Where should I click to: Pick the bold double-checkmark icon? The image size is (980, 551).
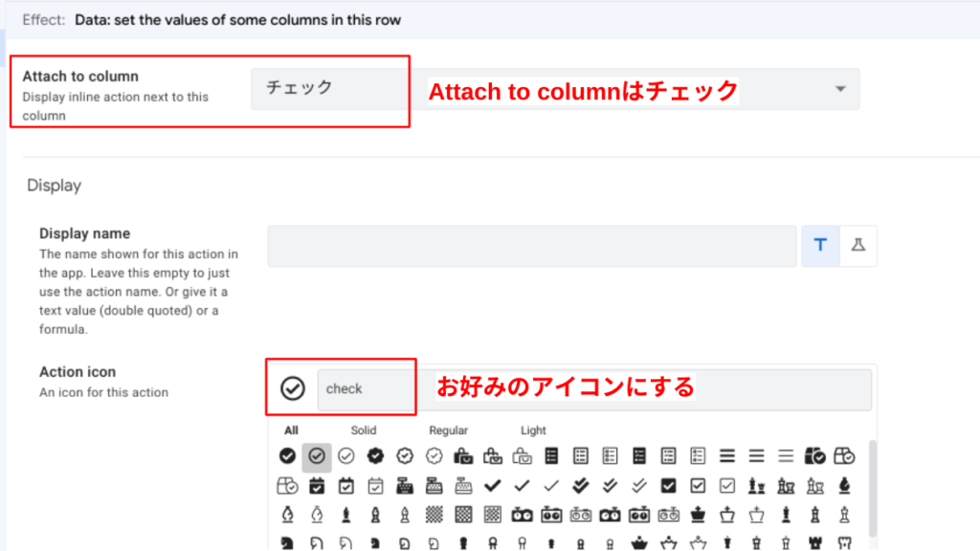point(581,485)
